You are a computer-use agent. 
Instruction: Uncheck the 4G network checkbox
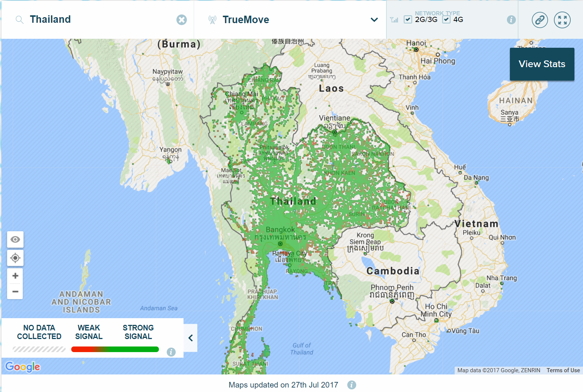[x=446, y=19]
